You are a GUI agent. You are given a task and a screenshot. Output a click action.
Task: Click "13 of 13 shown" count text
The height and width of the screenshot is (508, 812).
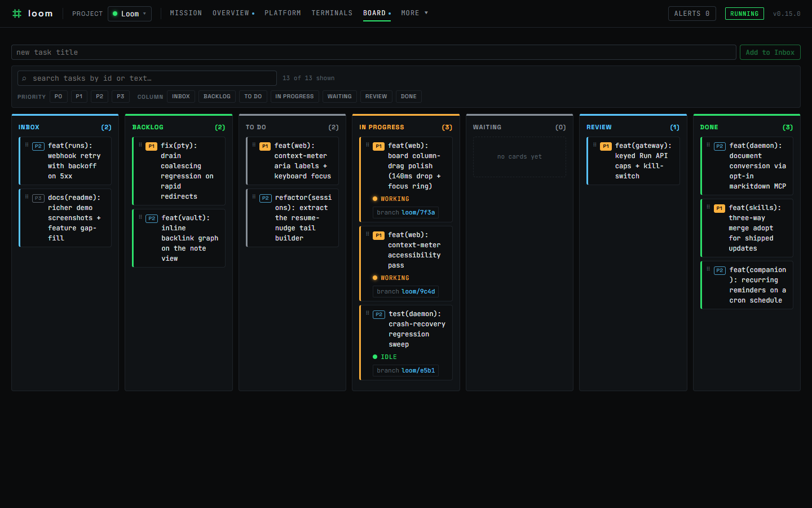308,78
